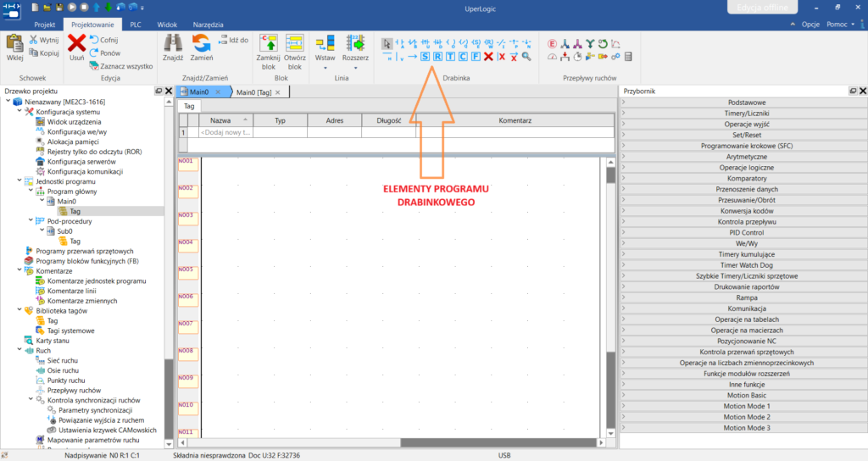This screenshot has height=461, width=868.
Task: Click the Cofnij undo button
Action: click(x=103, y=40)
